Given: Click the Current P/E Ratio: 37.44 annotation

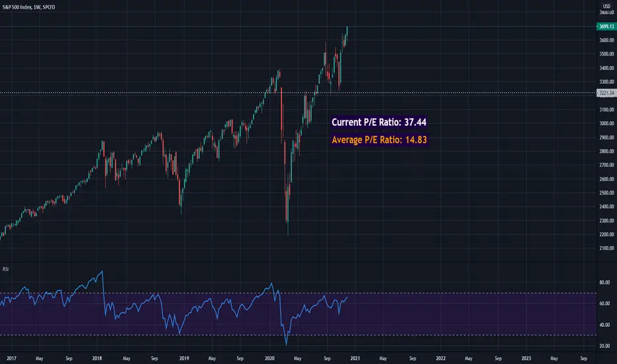Looking at the screenshot, I should (379, 122).
